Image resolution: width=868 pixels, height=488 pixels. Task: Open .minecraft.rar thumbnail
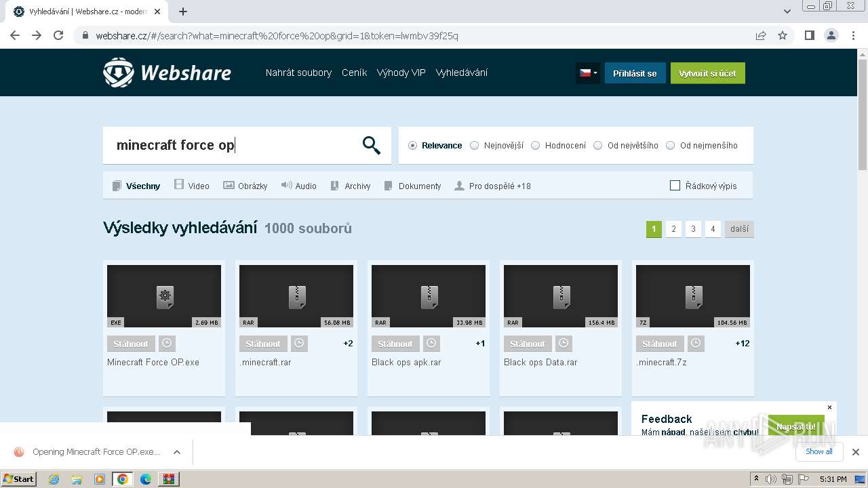tap(296, 296)
